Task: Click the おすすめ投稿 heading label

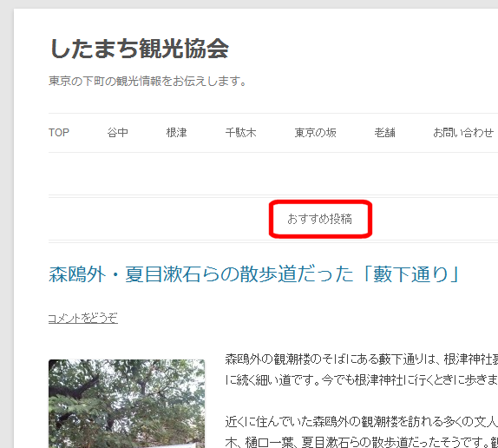Action: (319, 219)
